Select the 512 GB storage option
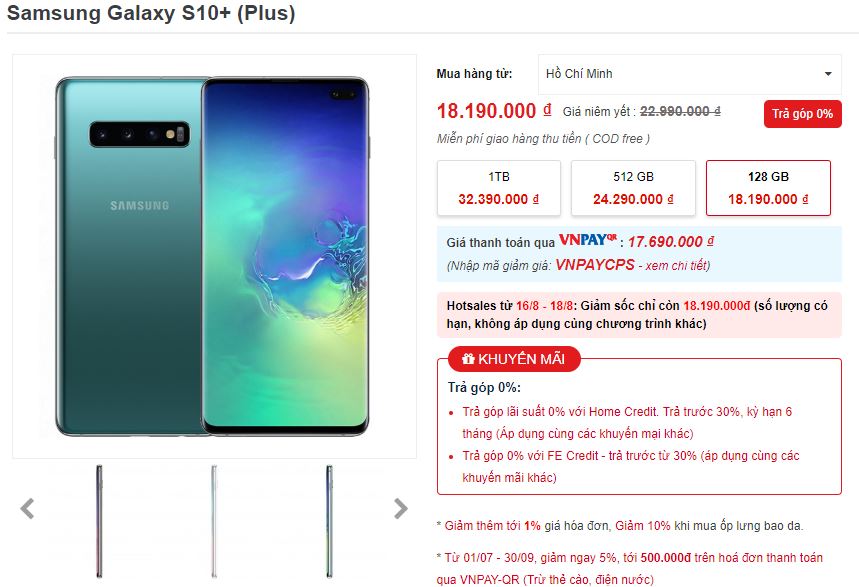Screen dimensions: 859x587 [x=633, y=188]
